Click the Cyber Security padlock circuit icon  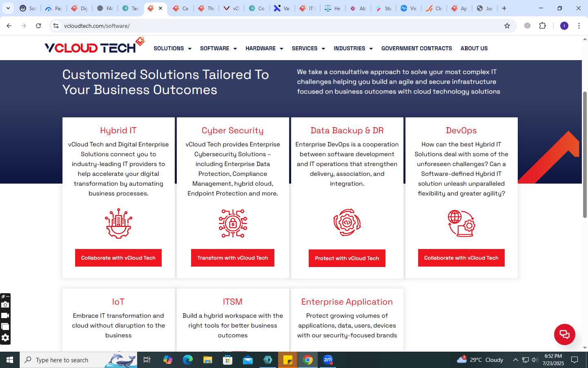233,223
